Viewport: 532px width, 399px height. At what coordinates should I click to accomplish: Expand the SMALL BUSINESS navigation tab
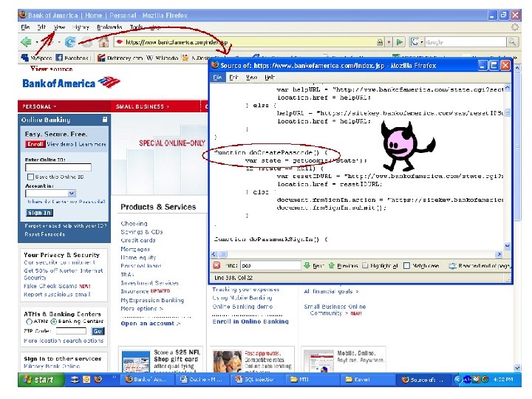pos(143,106)
